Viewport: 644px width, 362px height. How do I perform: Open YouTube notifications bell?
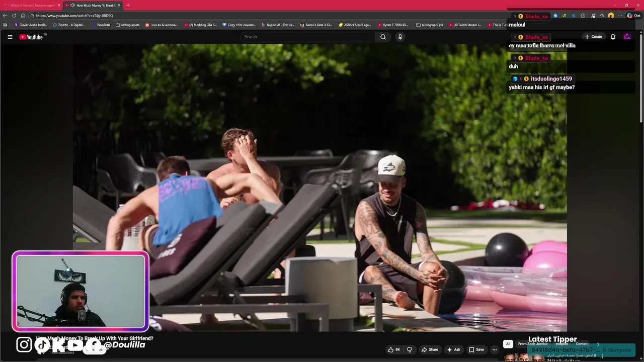tap(613, 37)
